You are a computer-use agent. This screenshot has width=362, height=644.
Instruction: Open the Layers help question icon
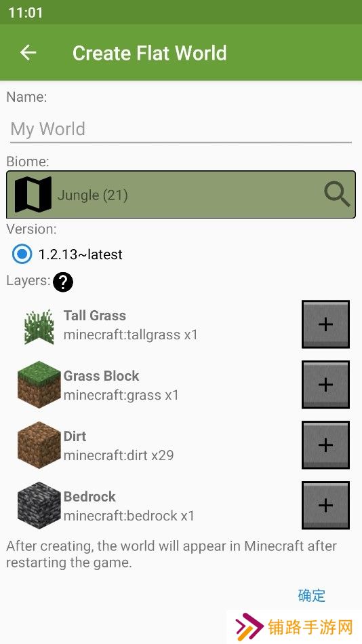coord(63,282)
